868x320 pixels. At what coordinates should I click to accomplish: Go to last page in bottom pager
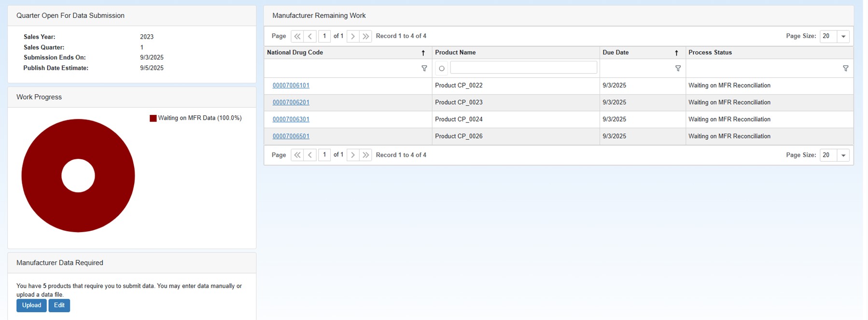pyautogui.click(x=365, y=155)
